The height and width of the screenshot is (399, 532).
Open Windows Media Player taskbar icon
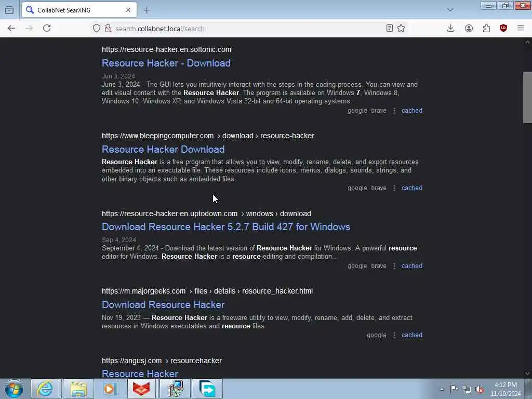point(109,389)
